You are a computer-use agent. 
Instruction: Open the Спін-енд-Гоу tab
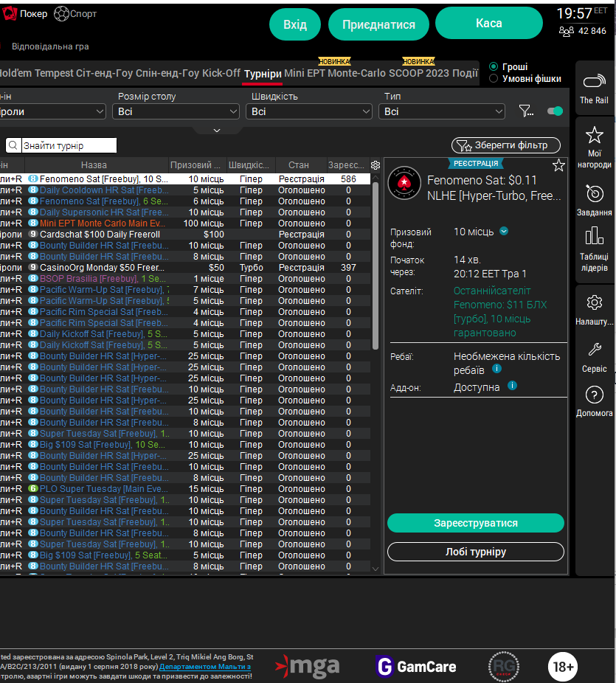click(x=167, y=73)
